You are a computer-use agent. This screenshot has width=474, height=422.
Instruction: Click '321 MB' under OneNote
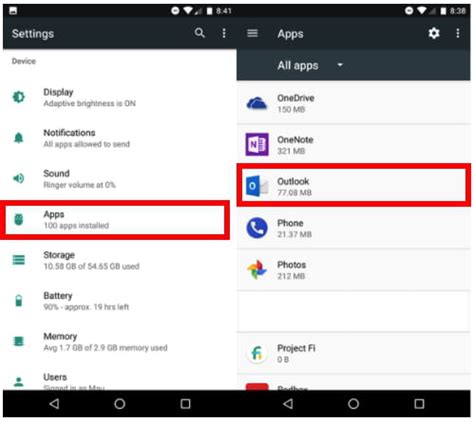(x=291, y=151)
